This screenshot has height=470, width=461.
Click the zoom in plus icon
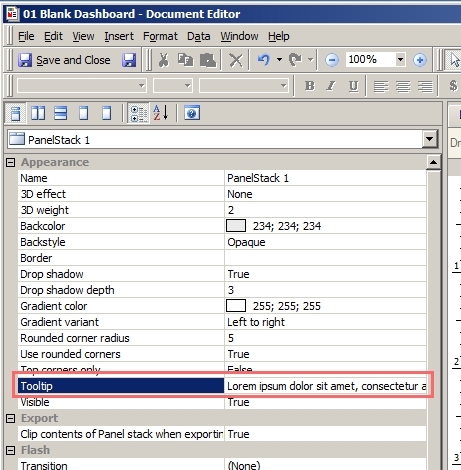(x=420, y=60)
